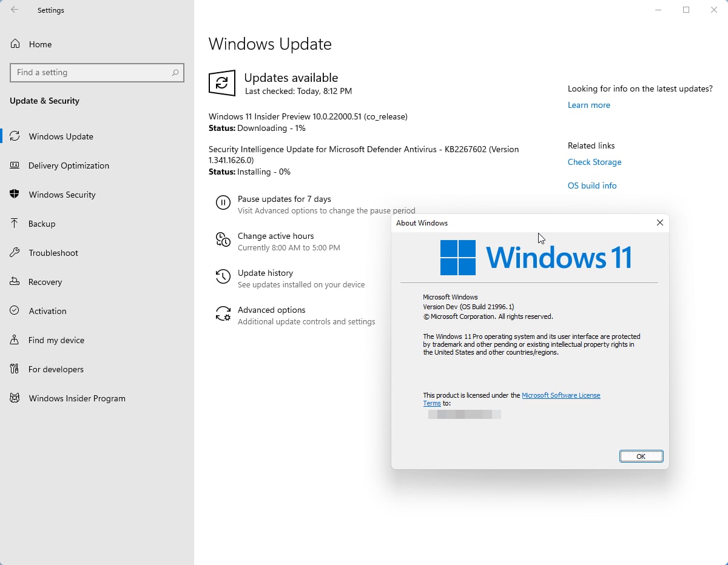Image resolution: width=728 pixels, height=565 pixels.
Task: Open the Check Storage link
Action: tap(595, 162)
